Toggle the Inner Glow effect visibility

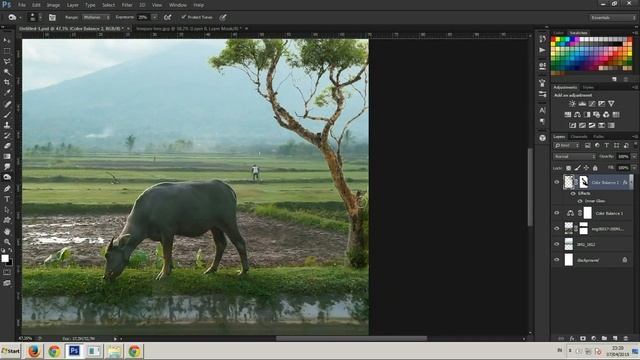coord(580,201)
